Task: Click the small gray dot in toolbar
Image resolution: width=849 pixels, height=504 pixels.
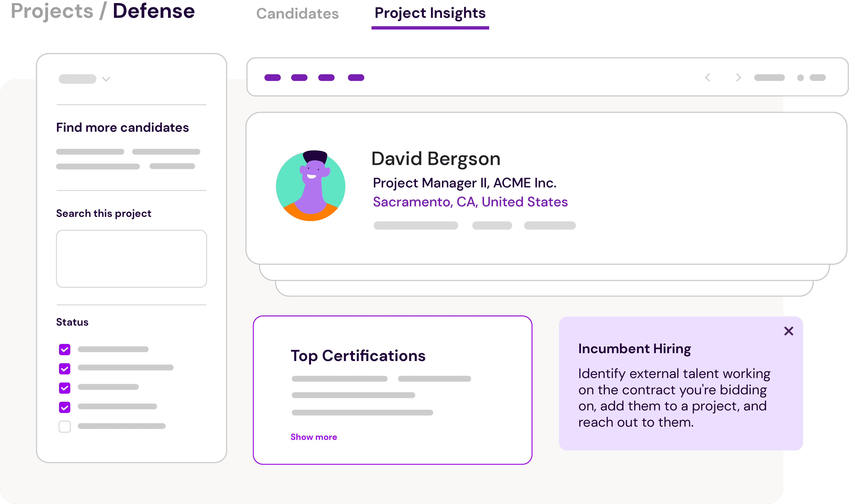Action: 800,78
